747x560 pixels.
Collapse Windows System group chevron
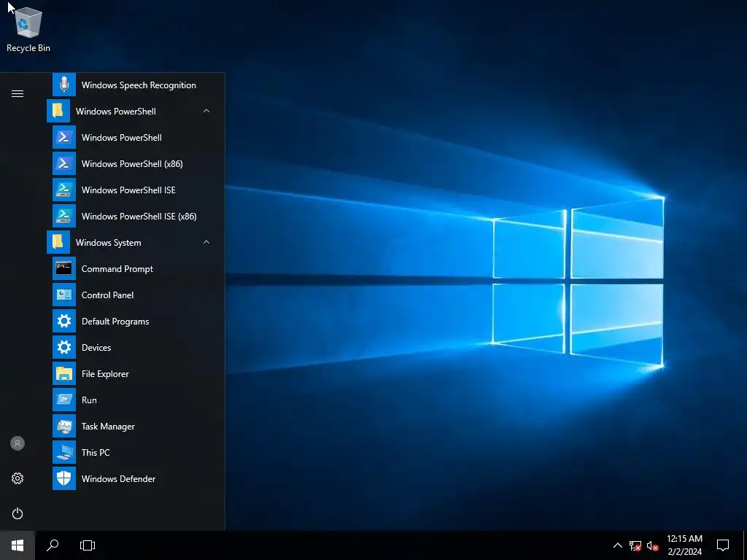[206, 242]
